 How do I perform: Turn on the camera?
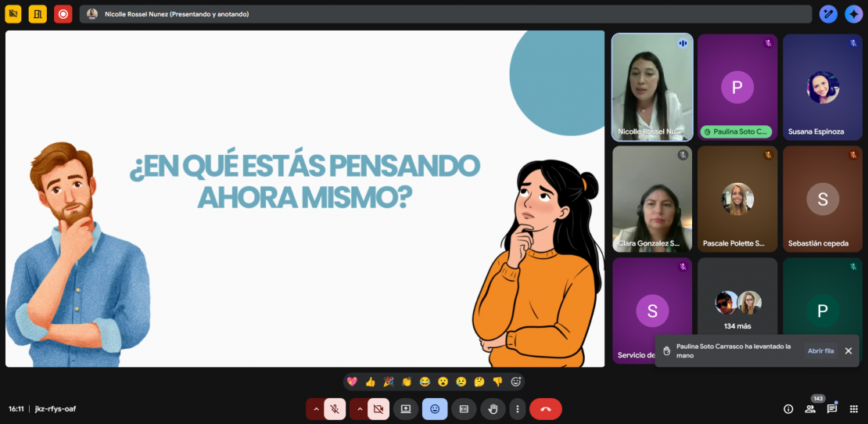coord(378,408)
